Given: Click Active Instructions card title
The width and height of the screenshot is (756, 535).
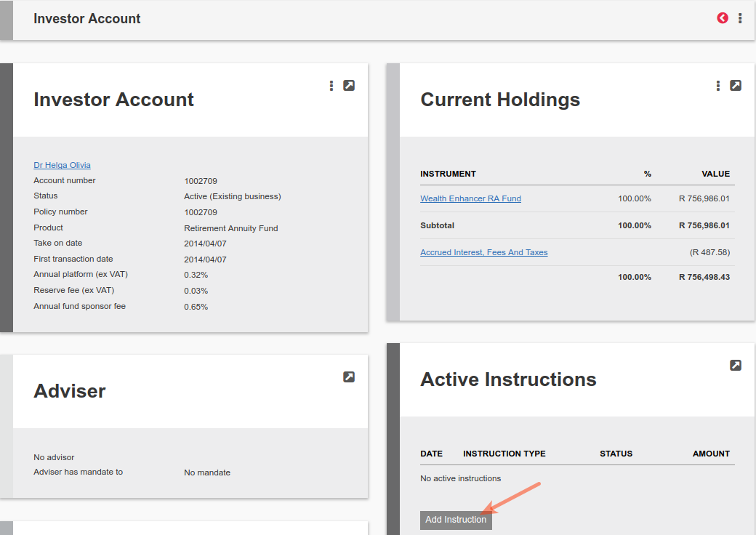Looking at the screenshot, I should click(509, 379).
